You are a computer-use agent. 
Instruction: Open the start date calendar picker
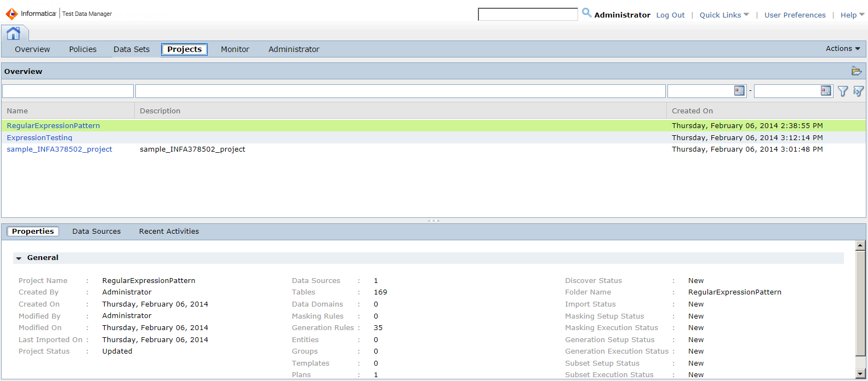[739, 91]
